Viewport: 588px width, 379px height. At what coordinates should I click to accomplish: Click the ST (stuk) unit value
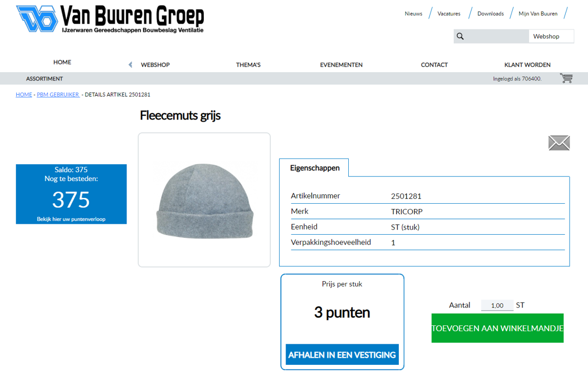pyautogui.click(x=405, y=227)
